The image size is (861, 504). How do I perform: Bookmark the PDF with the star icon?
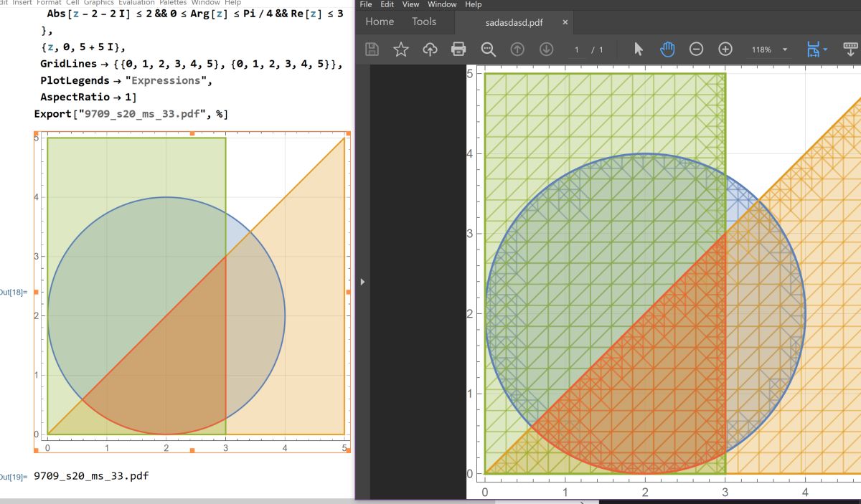(x=400, y=49)
